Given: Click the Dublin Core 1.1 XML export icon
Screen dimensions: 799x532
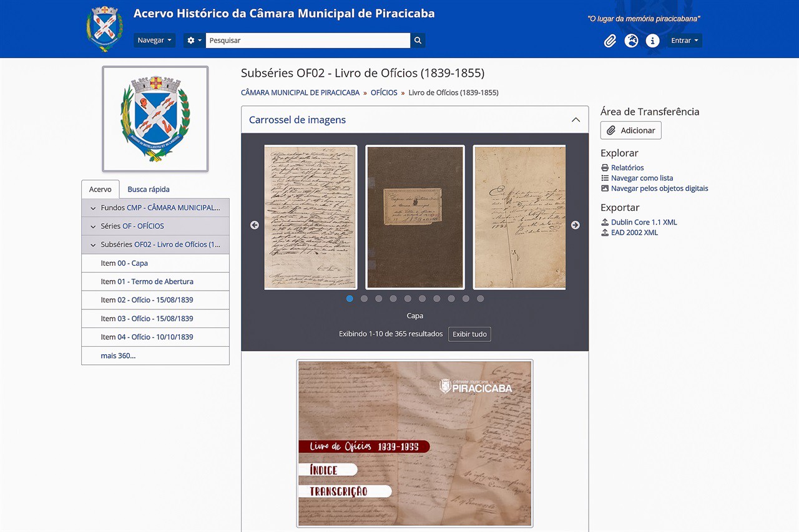Looking at the screenshot, I should coord(604,222).
